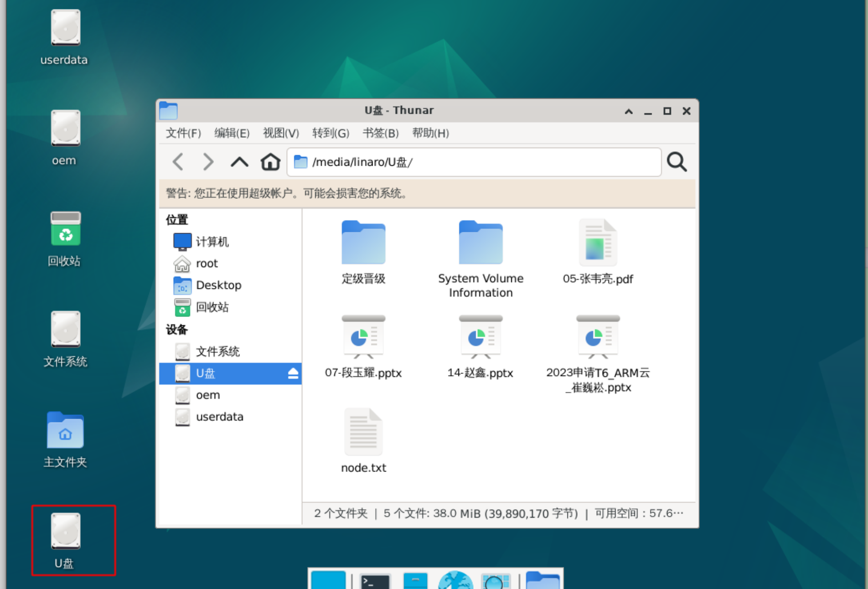Open the 转到(G) menu
Image resolution: width=868 pixels, height=589 pixels.
[331, 133]
